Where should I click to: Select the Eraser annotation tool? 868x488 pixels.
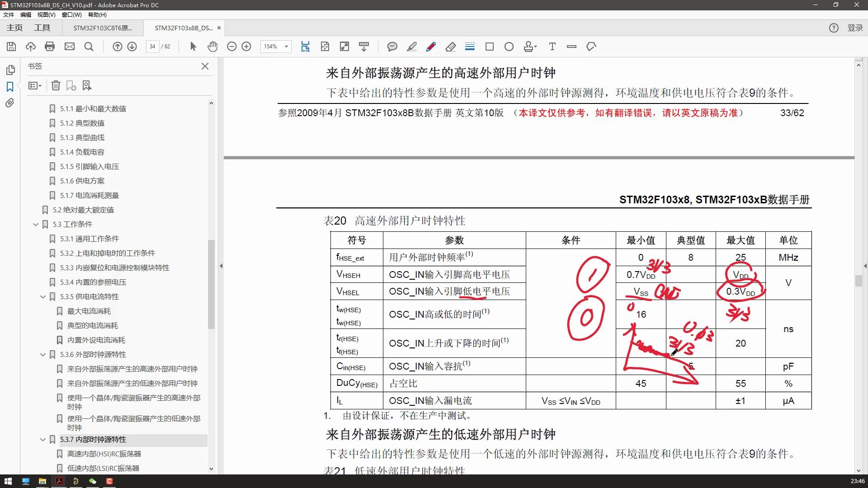point(451,47)
